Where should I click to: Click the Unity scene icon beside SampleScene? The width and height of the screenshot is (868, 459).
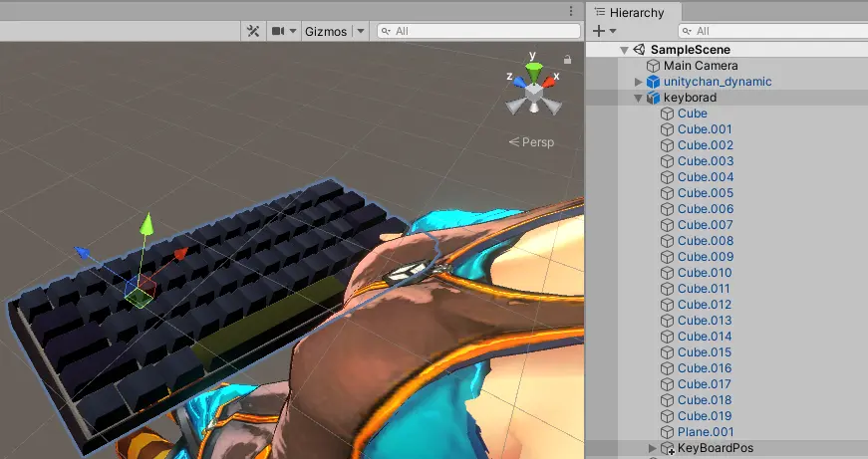639,50
